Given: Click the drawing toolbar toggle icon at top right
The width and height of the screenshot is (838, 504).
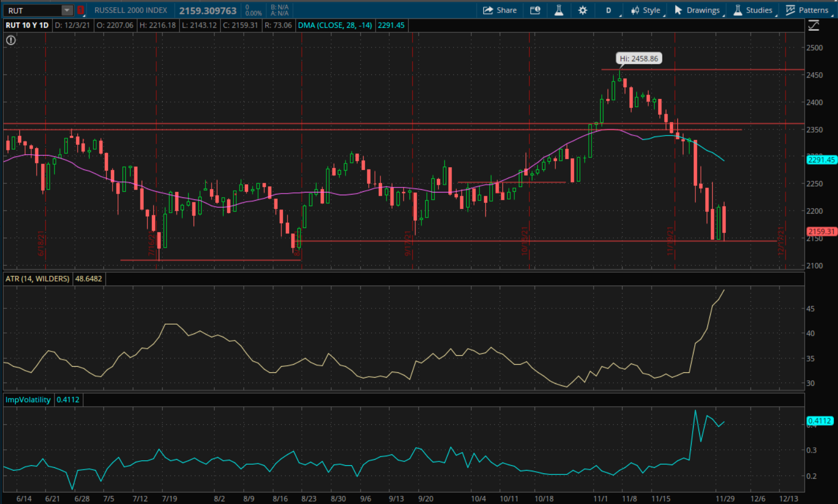Looking at the screenshot, I should tap(813, 25).
